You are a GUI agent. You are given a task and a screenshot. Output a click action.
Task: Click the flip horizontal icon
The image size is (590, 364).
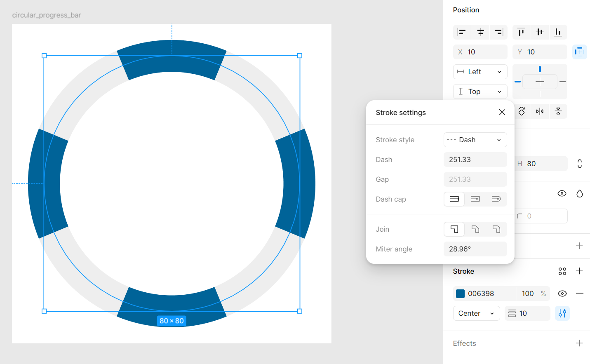[x=540, y=111]
